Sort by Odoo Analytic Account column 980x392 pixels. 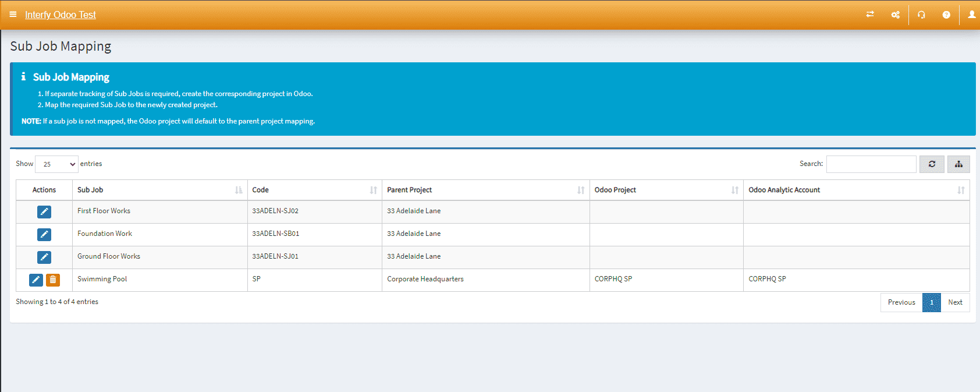(x=855, y=190)
